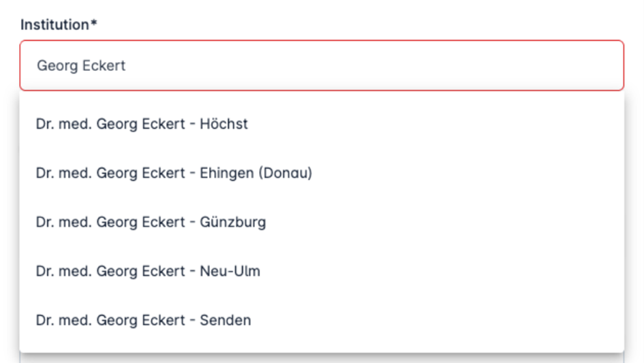644x363 pixels.
Task: Choose Dr. med. Georg Eckert - Günzburg
Action: pos(151,222)
